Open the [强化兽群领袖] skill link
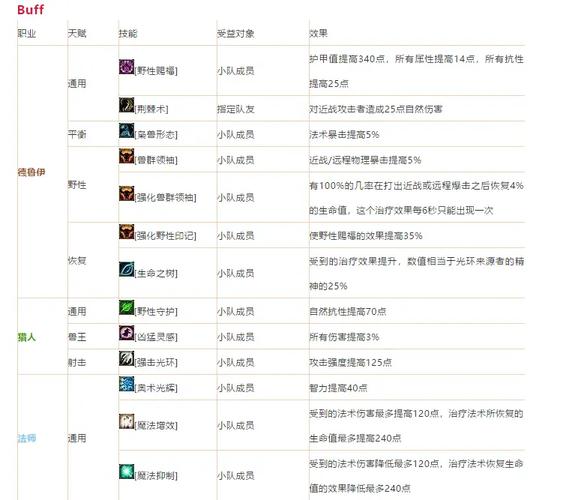Viewport: 581px width, 500px height. [165, 198]
